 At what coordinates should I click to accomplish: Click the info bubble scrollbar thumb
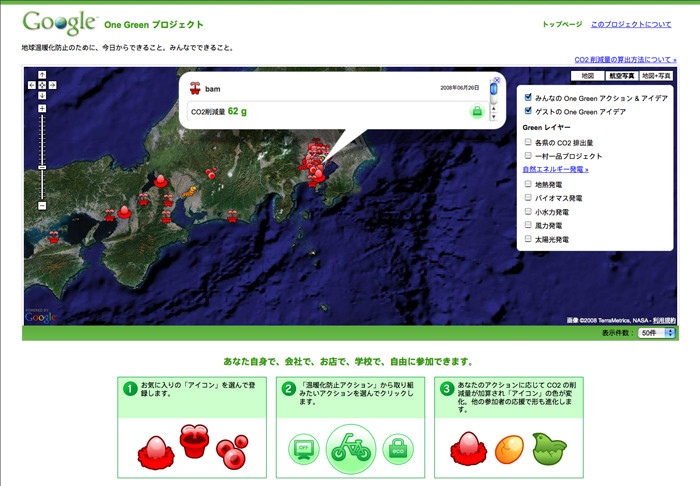pyautogui.click(x=493, y=89)
